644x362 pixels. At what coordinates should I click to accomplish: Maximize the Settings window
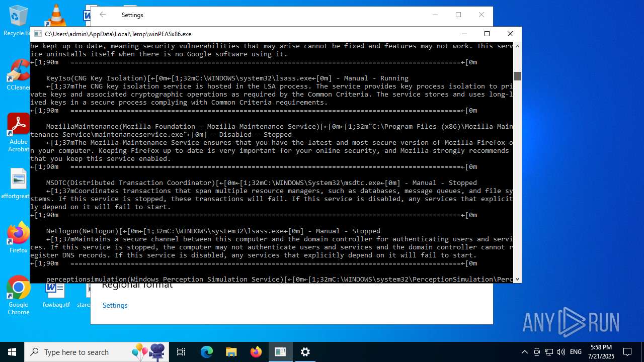(458, 15)
